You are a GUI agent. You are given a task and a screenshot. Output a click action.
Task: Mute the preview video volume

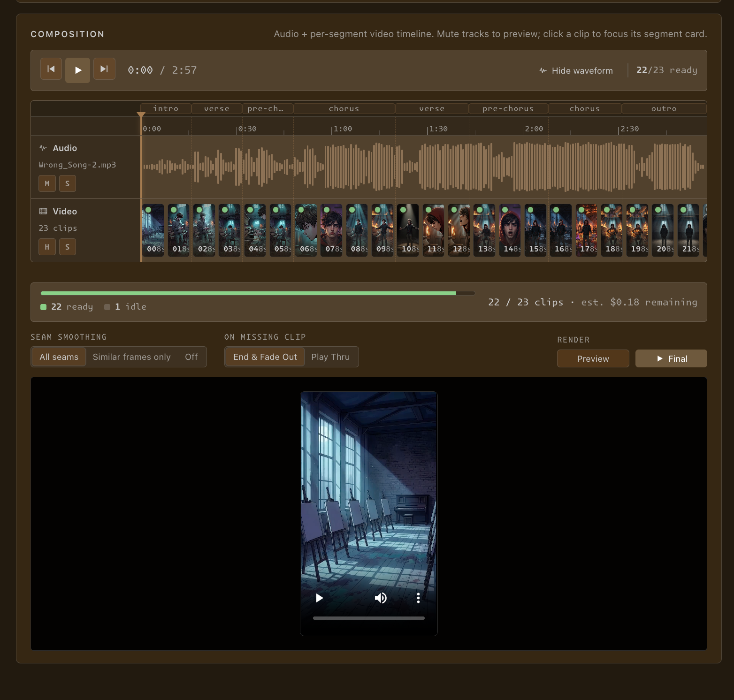tap(381, 598)
